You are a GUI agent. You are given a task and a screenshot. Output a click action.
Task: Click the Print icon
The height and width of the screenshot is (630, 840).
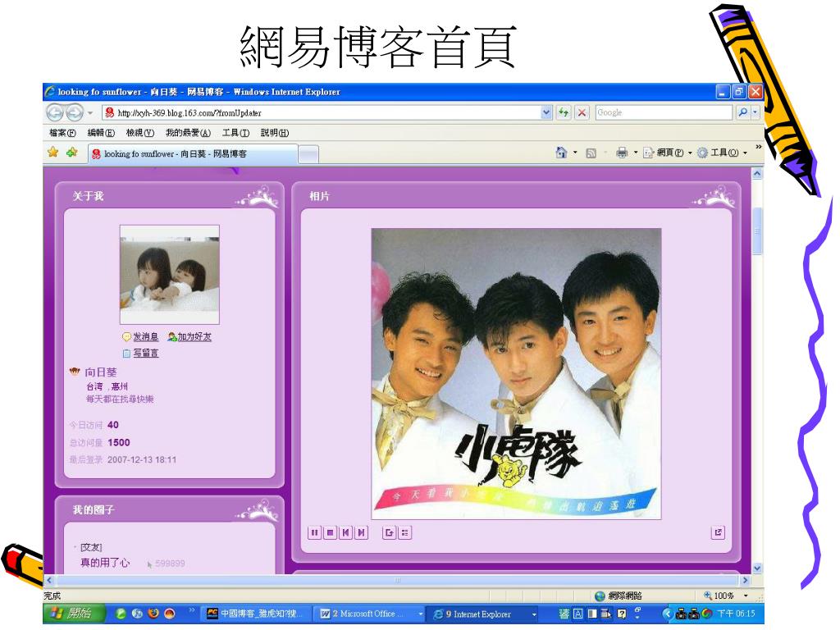(x=622, y=153)
